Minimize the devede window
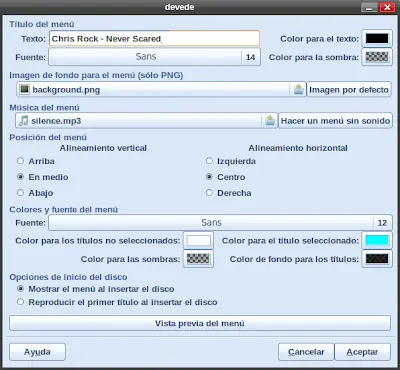 [x=369, y=7]
